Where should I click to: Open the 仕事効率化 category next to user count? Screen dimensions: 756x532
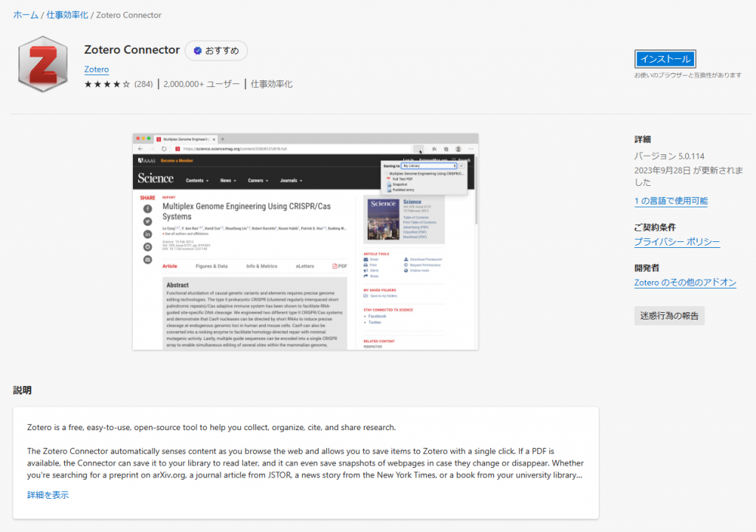click(x=272, y=84)
